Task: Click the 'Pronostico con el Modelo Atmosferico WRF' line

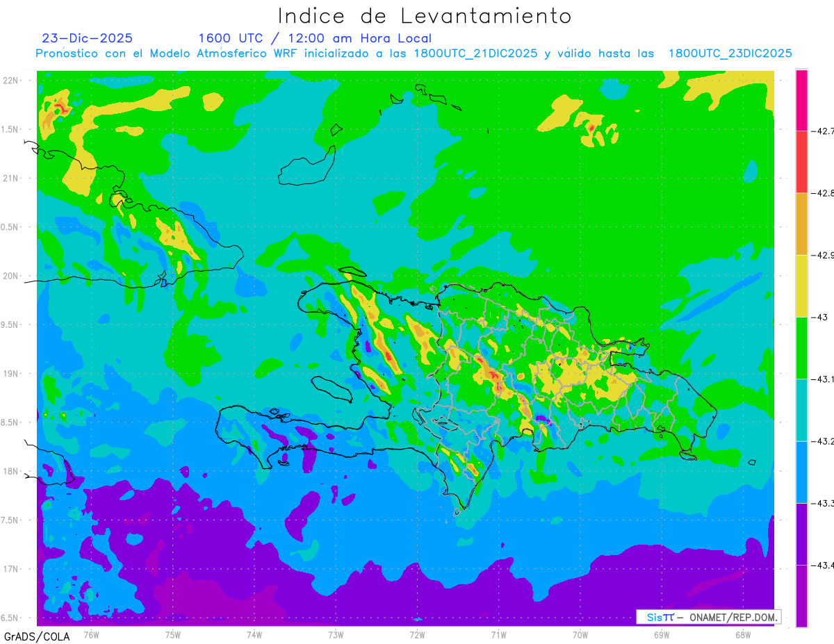Action: 414,53
